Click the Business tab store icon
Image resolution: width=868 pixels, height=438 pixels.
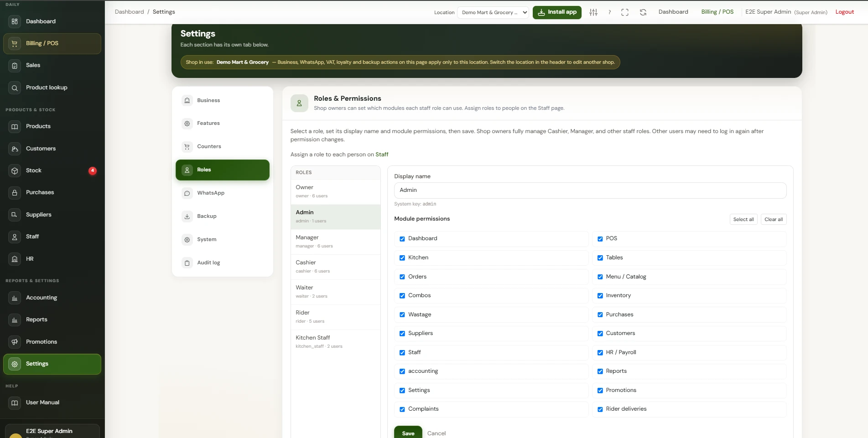[187, 101]
